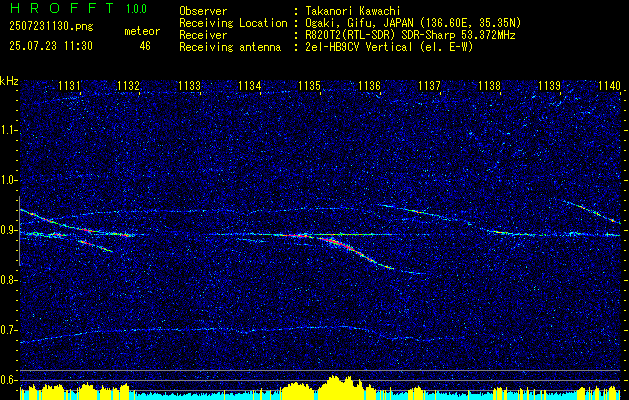Click the 1132 time marker

pyautogui.click(x=129, y=86)
